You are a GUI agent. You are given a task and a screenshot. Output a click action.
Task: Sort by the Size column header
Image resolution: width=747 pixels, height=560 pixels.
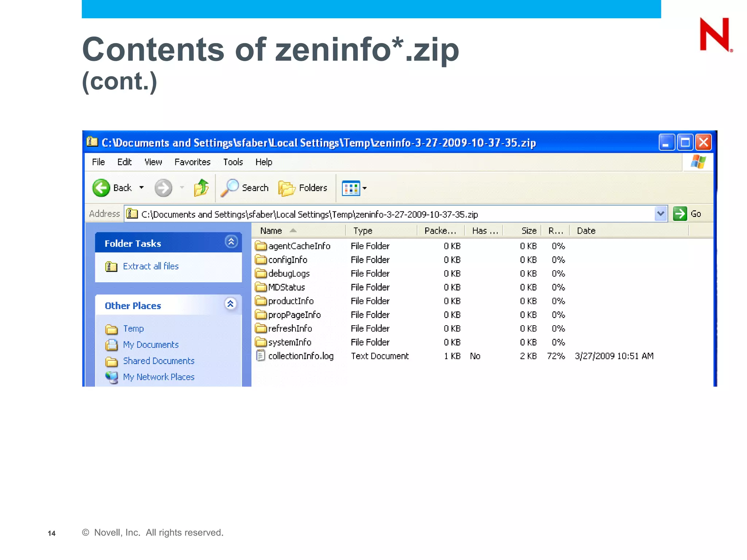tap(522, 231)
